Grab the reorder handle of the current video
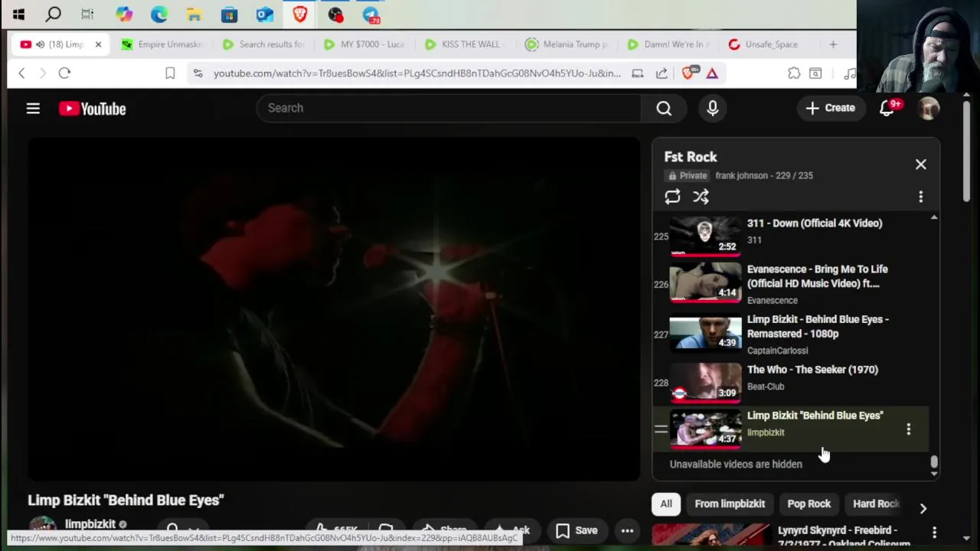 point(661,429)
